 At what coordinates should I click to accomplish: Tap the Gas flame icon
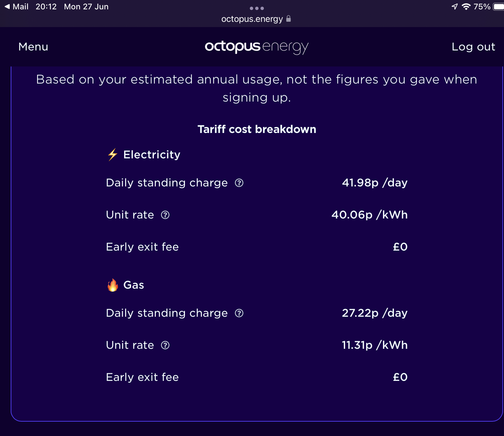(113, 285)
